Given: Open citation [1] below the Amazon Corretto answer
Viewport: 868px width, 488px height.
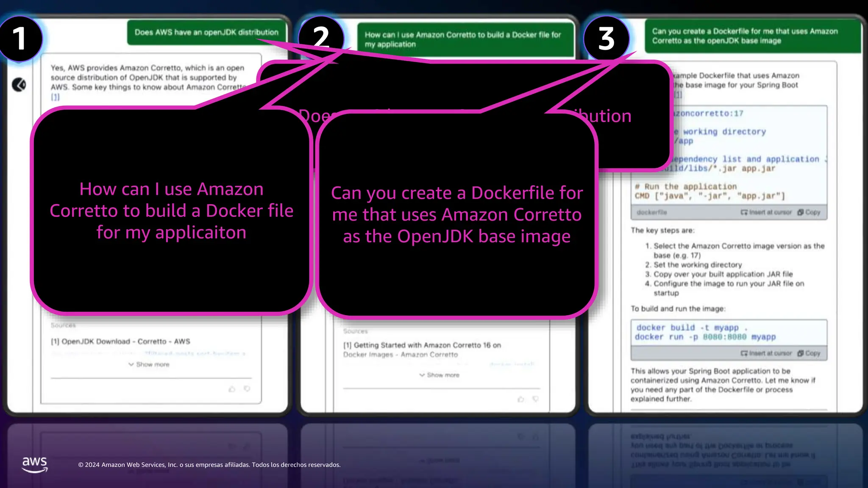Looking at the screenshot, I should pos(55,97).
